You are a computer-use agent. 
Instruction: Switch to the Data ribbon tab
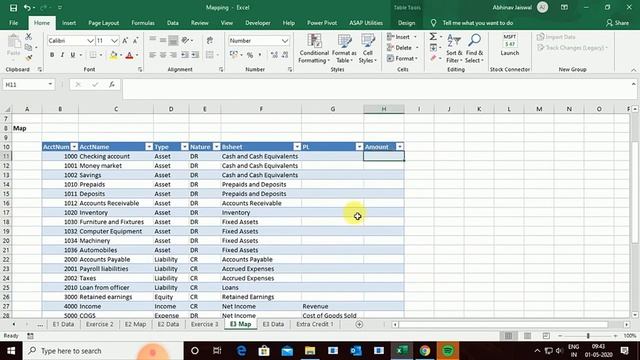(173, 23)
